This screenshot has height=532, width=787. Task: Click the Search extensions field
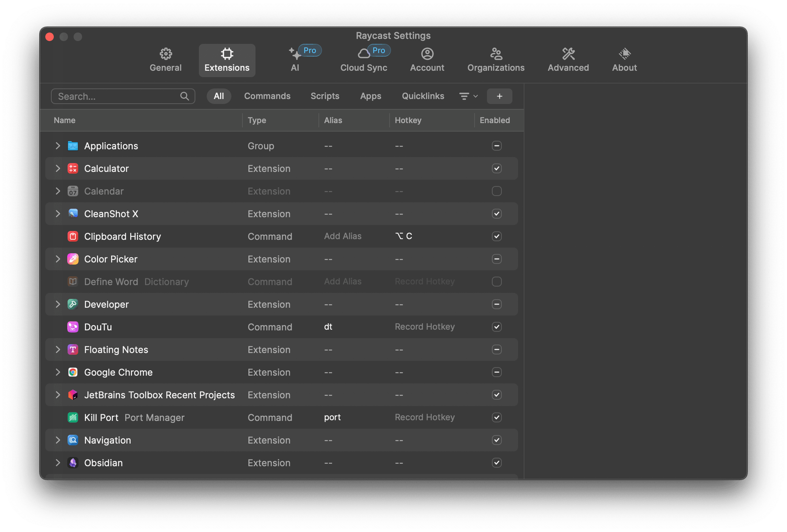123,96
